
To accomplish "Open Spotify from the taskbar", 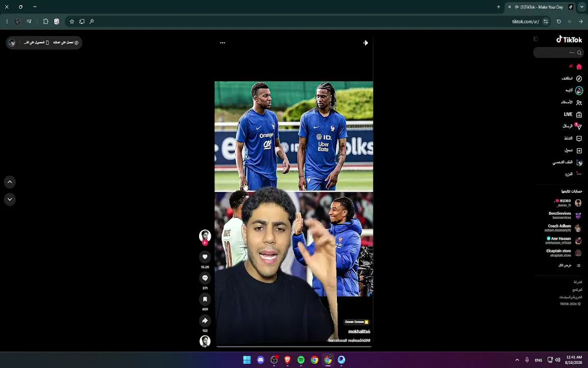I will pos(301,360).
